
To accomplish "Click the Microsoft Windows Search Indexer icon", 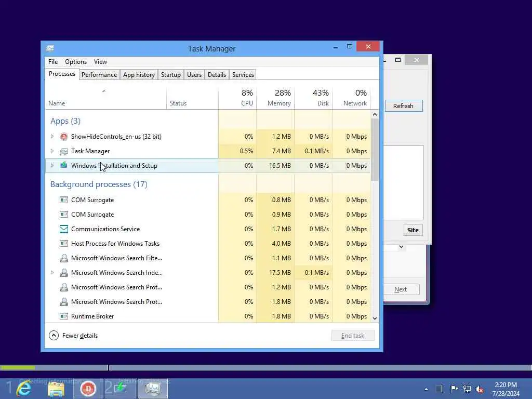I will (x=63, y=273).
